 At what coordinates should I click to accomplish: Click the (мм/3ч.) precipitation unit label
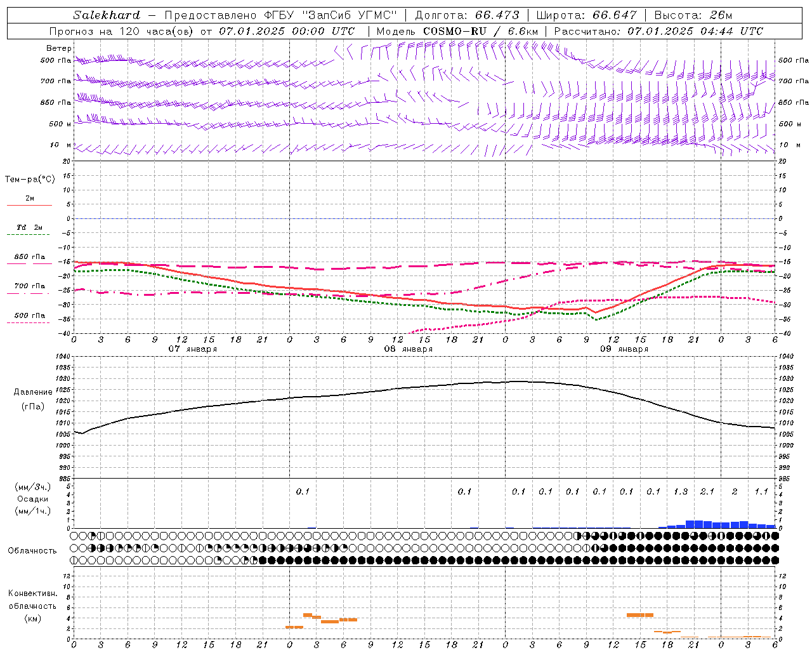[33, 487]
